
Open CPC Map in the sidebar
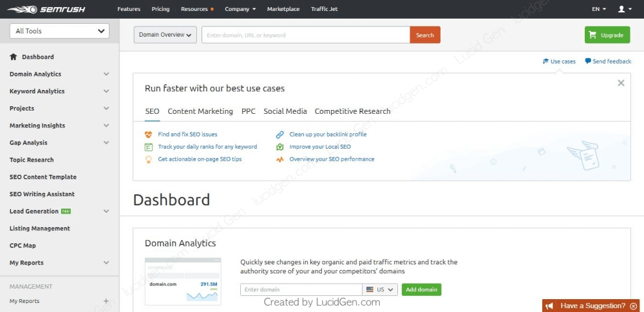click(x=23, y=246)
